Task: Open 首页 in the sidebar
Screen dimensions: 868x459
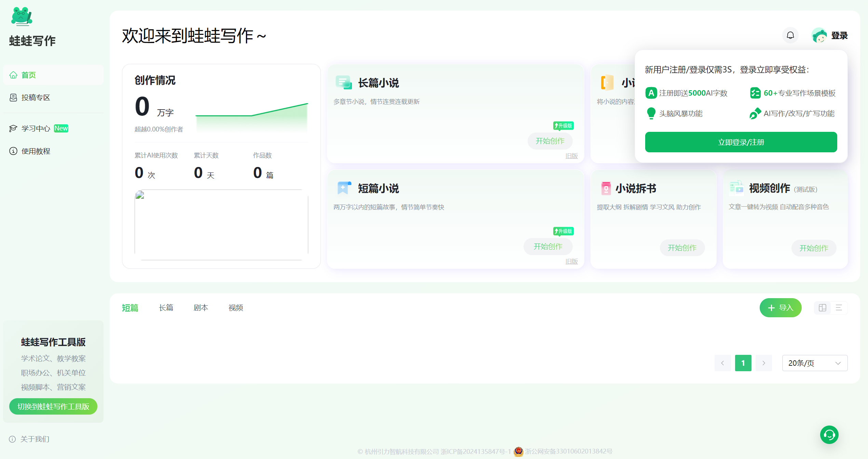Action: pos(53,75)
